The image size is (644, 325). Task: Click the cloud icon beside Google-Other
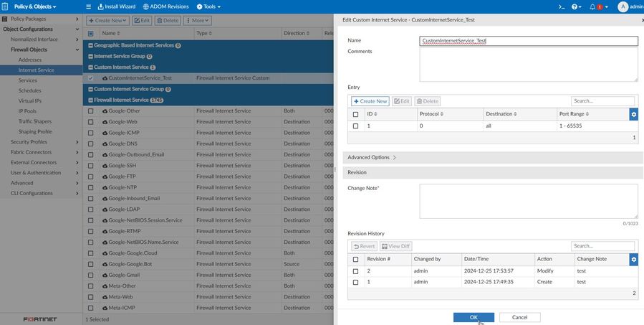pos(105,111)
